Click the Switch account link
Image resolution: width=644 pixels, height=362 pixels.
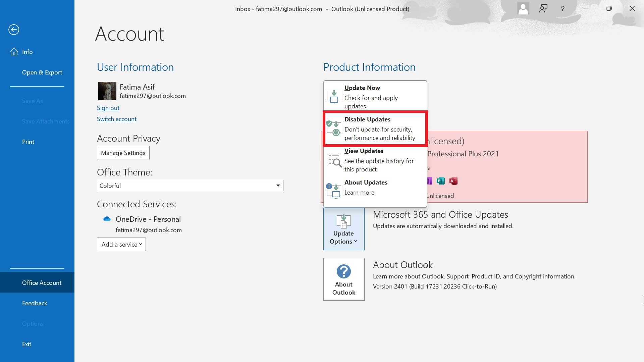coord(116,119)
